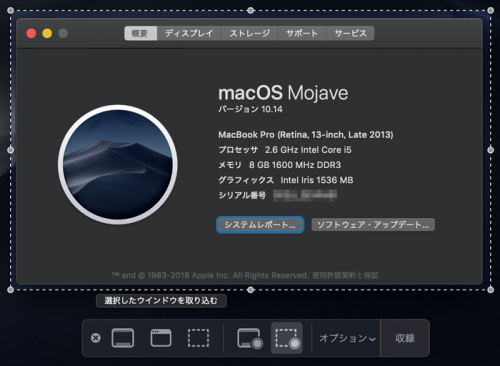The height and width of the screenshot is (366, 500).
Task: Click the bottom-right selection corner handle
Action: 490,290
